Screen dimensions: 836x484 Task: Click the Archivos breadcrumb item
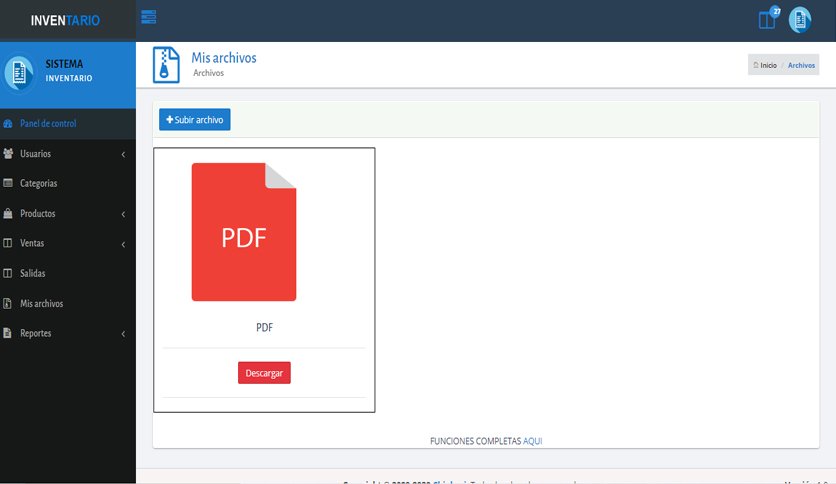pyautogui.click(x=801, y=65)
